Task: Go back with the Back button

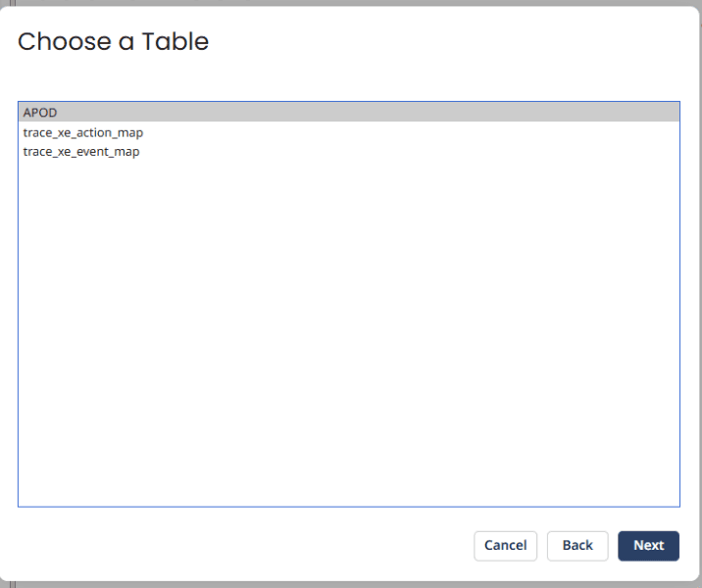Action: [x=577, y=546]
